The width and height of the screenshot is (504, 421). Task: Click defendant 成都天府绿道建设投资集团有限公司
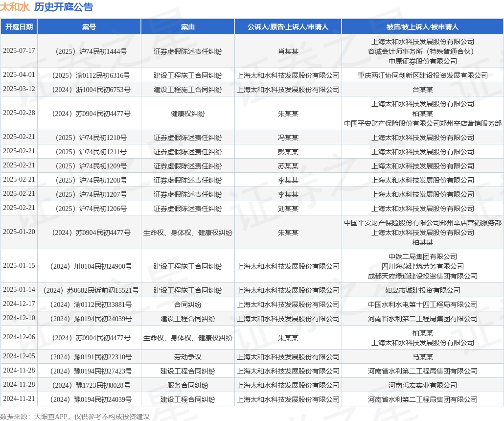point(423,276)
